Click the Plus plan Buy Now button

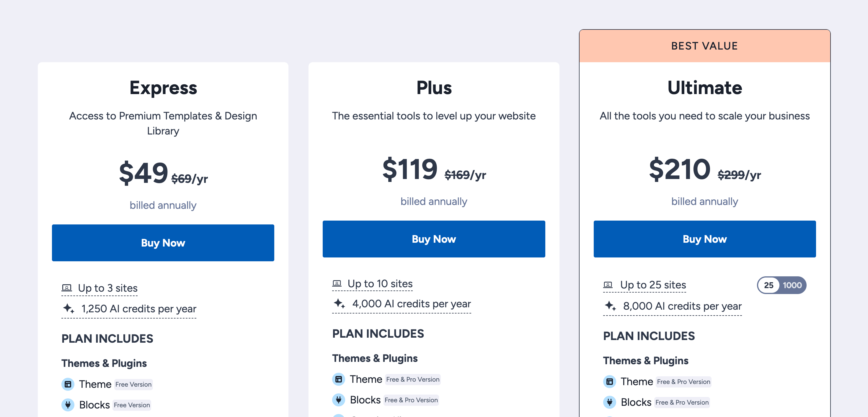click(x=434, y=239)
